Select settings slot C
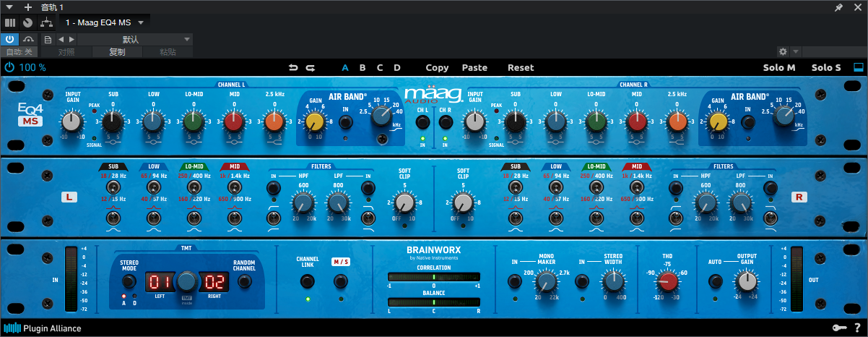Image resolution: width=868 pixels, height=337 pixels. coord(380,67)
